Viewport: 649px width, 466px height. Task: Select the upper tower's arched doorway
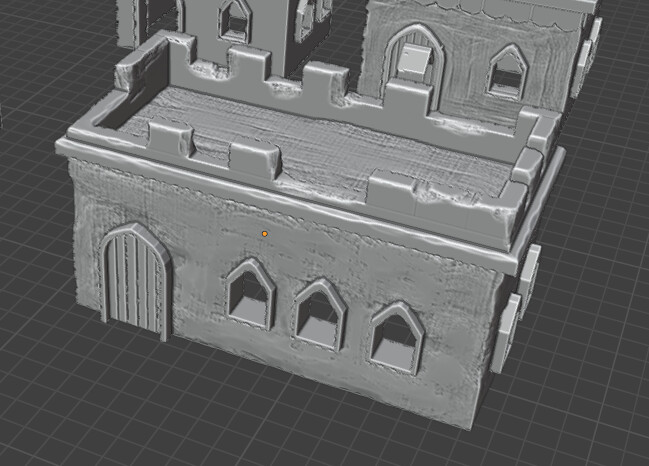pyautogui.click(x=412, y=60)
